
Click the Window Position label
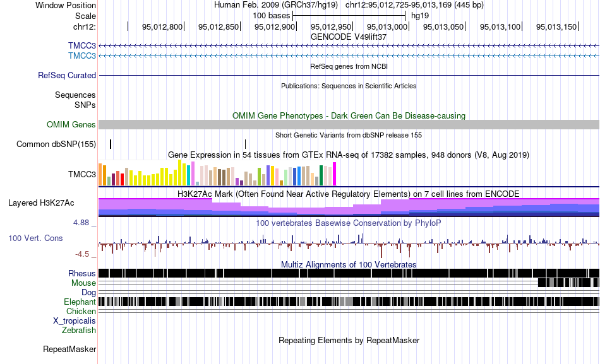[66, 5]
